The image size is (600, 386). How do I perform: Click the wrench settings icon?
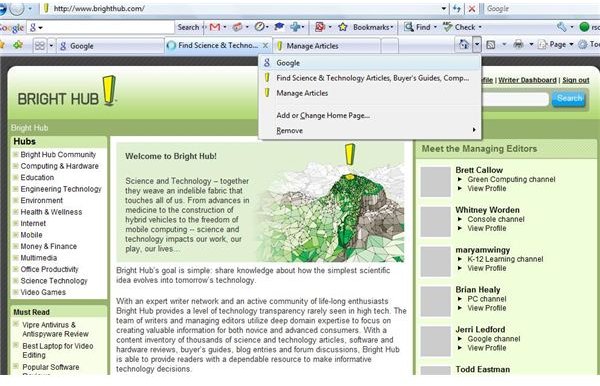coord(561,27)
